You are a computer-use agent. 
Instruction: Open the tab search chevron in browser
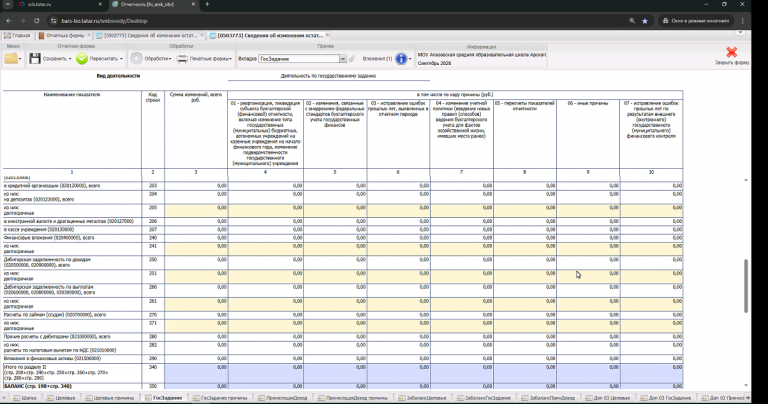pos(7,4)
